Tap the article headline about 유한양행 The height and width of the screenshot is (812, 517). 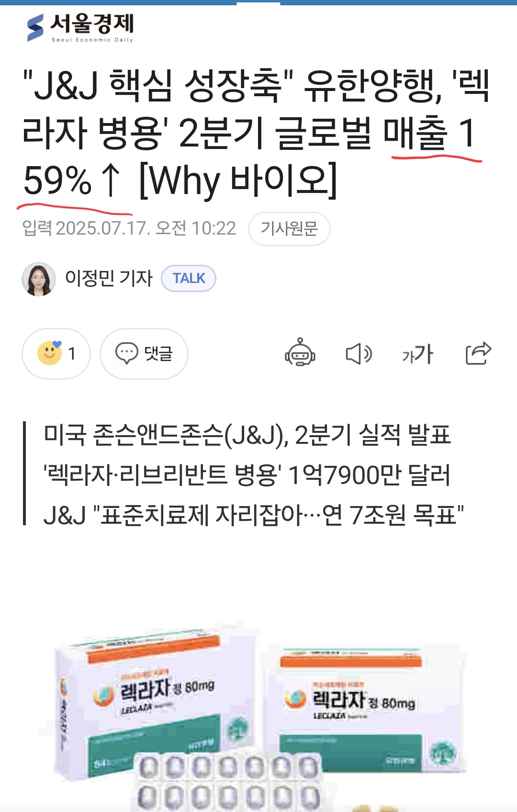click(256, 133)
